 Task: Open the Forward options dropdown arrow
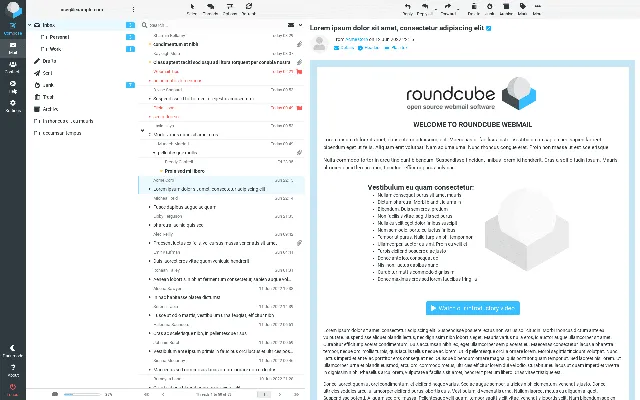point(458,9)
